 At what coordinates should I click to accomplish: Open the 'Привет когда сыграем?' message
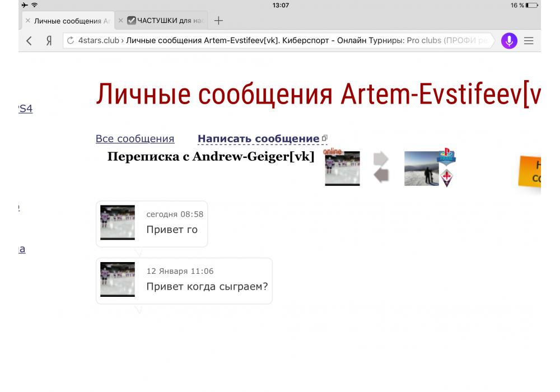pyautogui.click(x=207, y=286)
